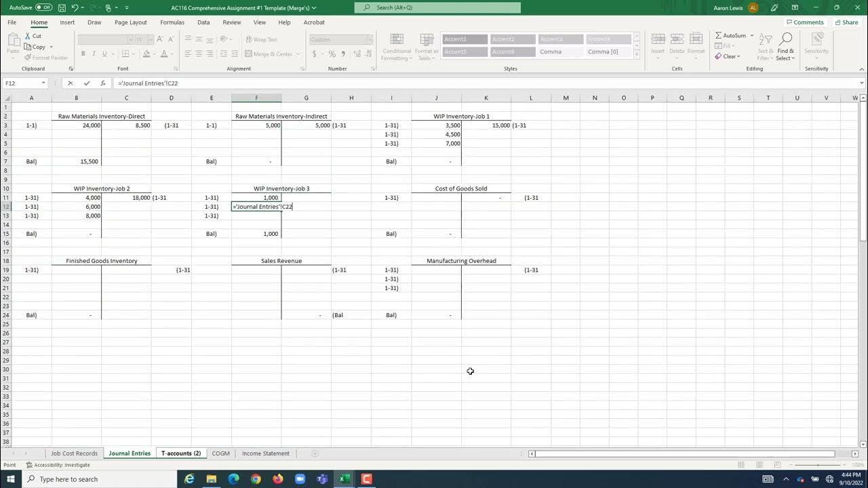This screenshot has width=868, height=488.
Task: Select the Accent1 cell style swatch
Action: coord(465,39)
